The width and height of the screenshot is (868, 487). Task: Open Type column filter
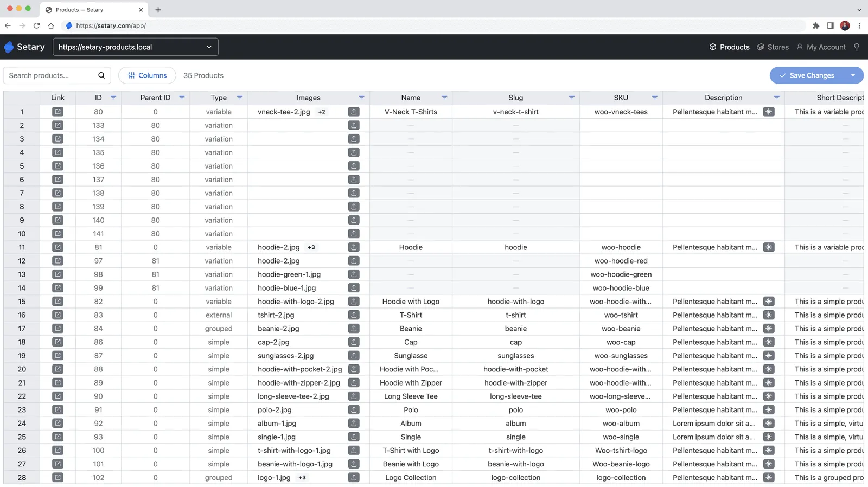239,98
